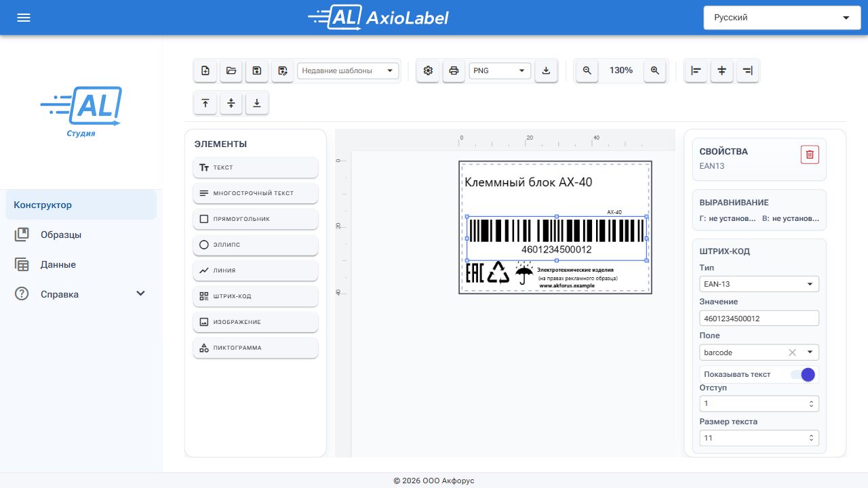Image resolution: width=868 pixels, height=488 pixels.
Task: Open the barcode Тип EAN-13 dropdown
Action: [759, 284]
